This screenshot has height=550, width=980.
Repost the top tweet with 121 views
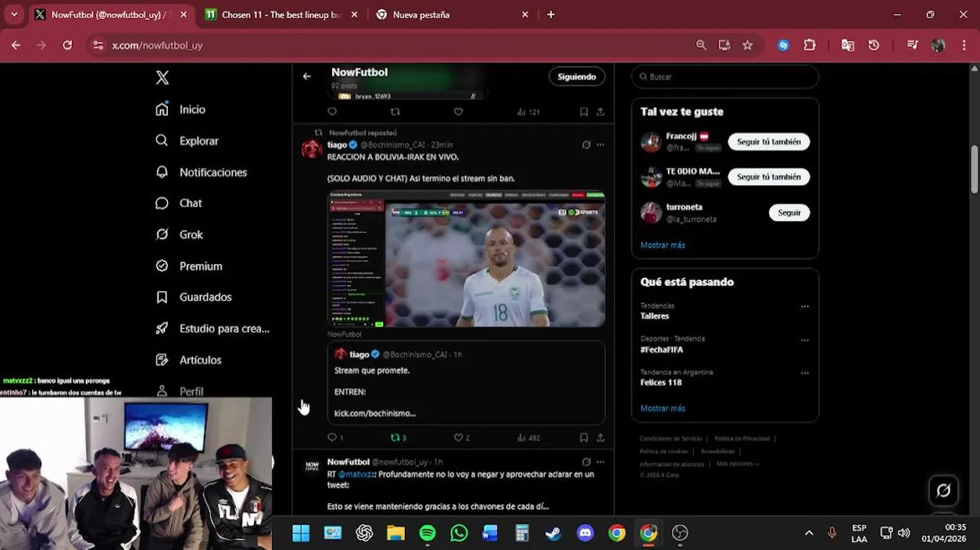pyautogui.click(x=395, y=112)
